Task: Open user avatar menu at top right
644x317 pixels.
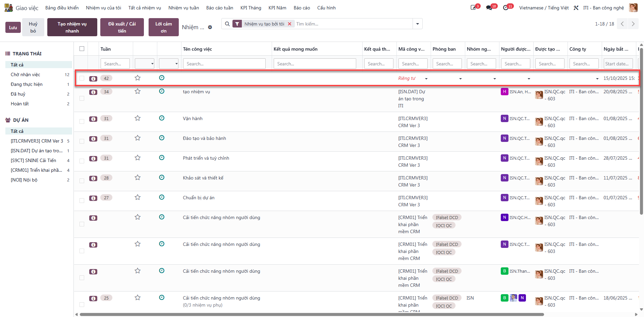Action: point(633,8)
